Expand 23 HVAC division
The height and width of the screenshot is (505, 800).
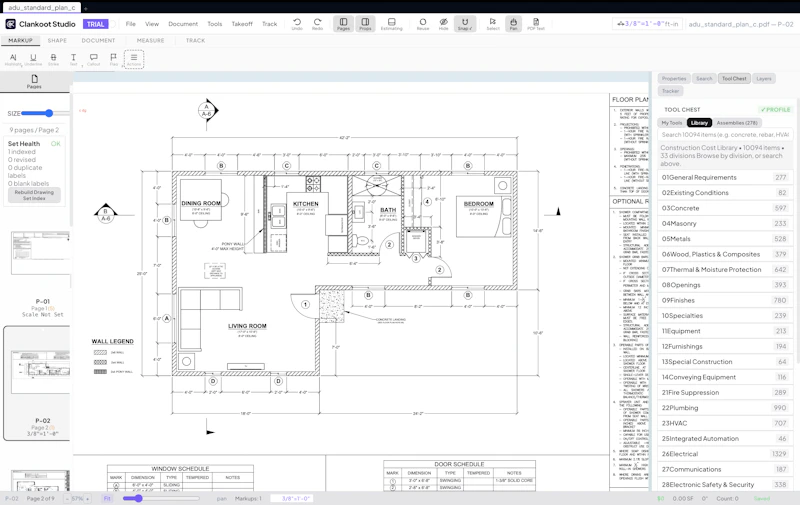pos(724,423)
